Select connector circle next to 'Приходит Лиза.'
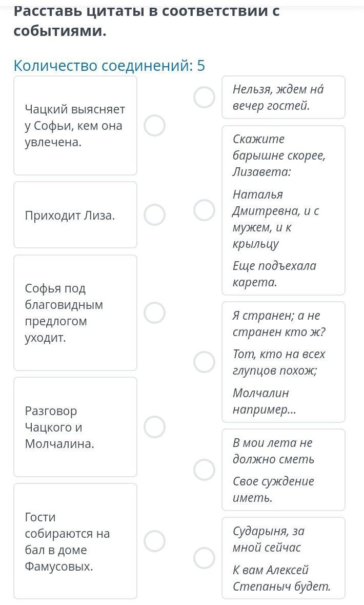 coord(155,215)
